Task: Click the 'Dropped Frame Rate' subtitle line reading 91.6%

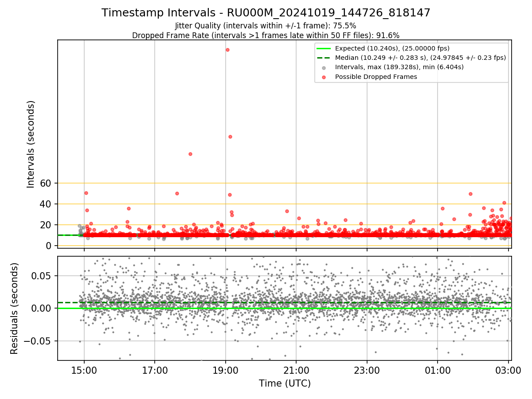Action: 266,35
